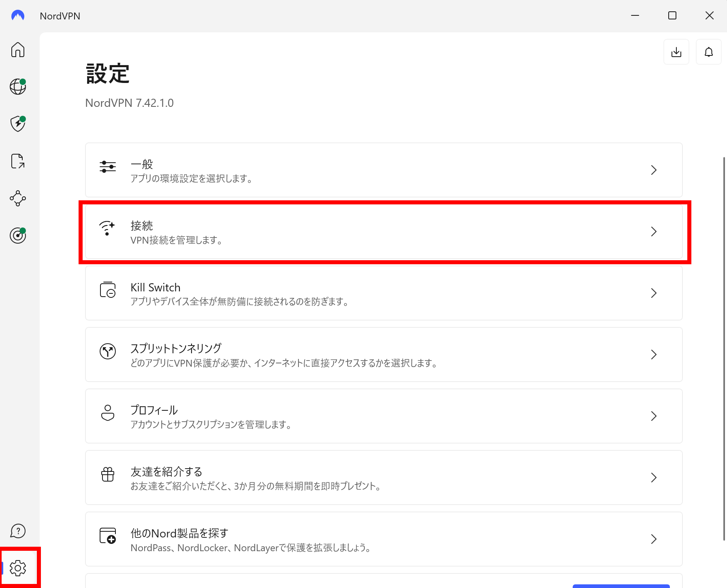Click the description アプリの環境設定を選択します。
Screen dimensions: 727x588
point(192,178)
